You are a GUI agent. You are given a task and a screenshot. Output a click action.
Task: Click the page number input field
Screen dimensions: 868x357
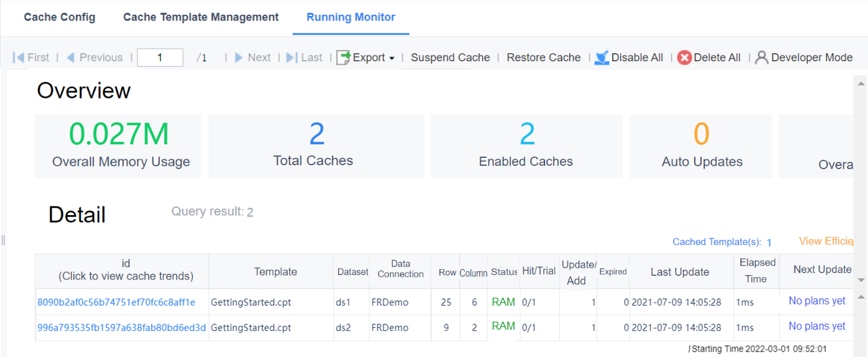pyautogui.click(x=160, y=57)
